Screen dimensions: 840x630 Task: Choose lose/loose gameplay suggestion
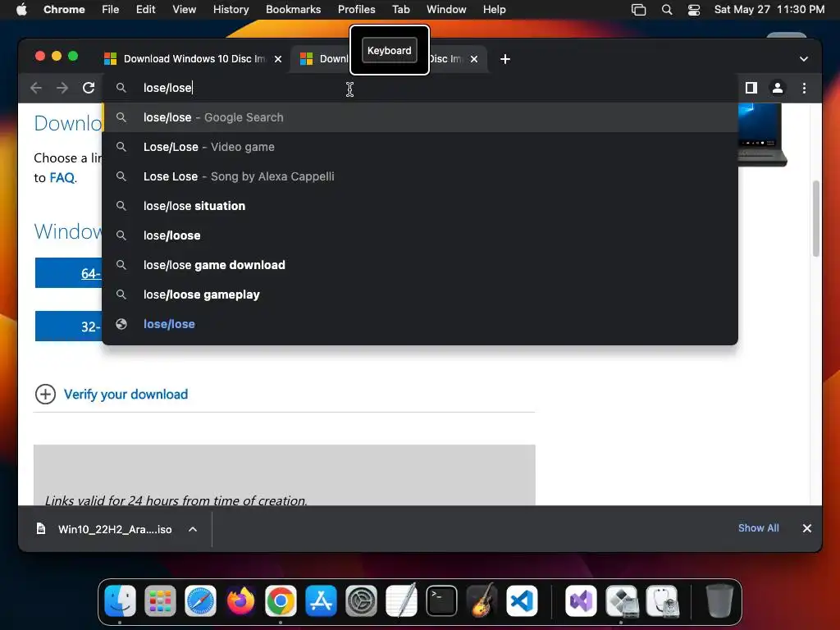pyautogui.click(x=421, y=294)
